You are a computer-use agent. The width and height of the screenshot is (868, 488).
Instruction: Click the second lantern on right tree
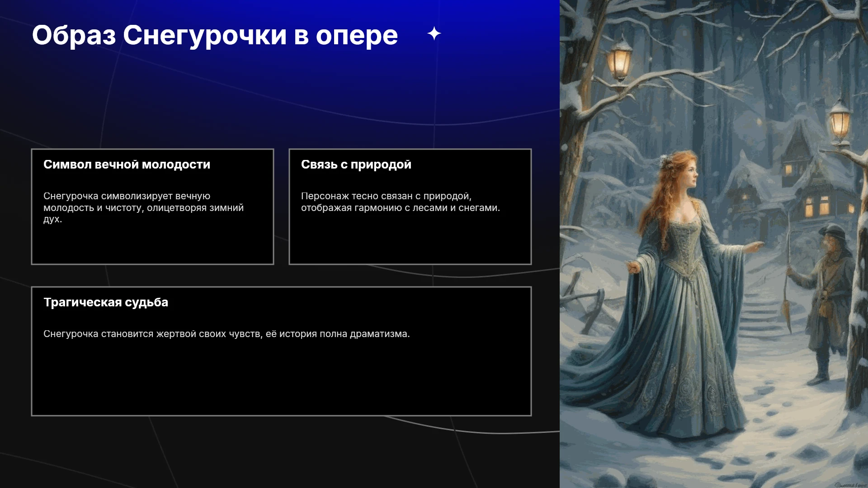839,120
